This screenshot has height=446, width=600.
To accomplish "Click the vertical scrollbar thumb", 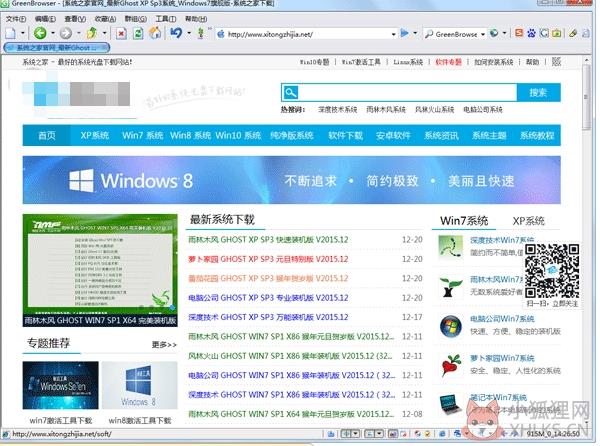I will (586, 98).
